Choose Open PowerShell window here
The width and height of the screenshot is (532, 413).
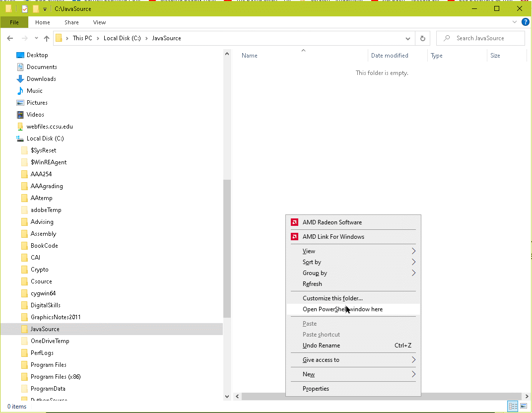click(x=353, y=309)
